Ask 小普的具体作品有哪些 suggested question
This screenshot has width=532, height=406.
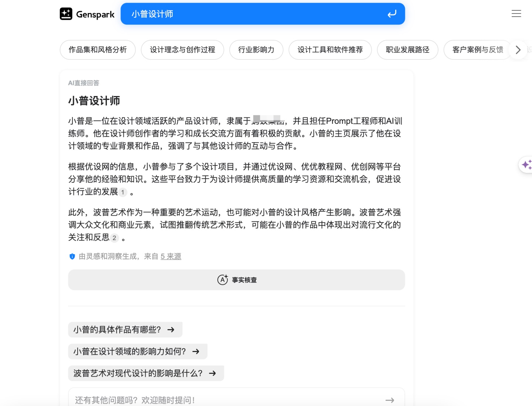[x=125, y=330]
